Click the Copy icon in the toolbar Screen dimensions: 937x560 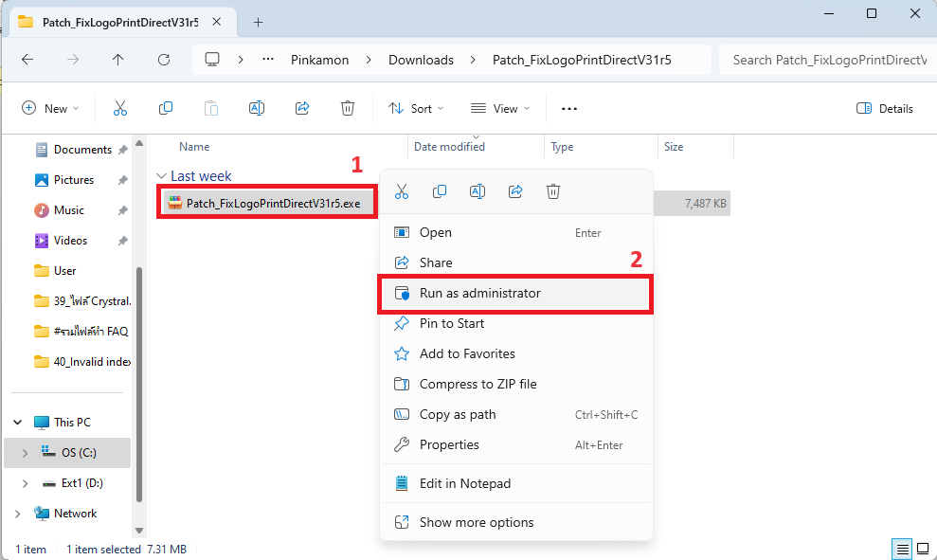point(166,109)
